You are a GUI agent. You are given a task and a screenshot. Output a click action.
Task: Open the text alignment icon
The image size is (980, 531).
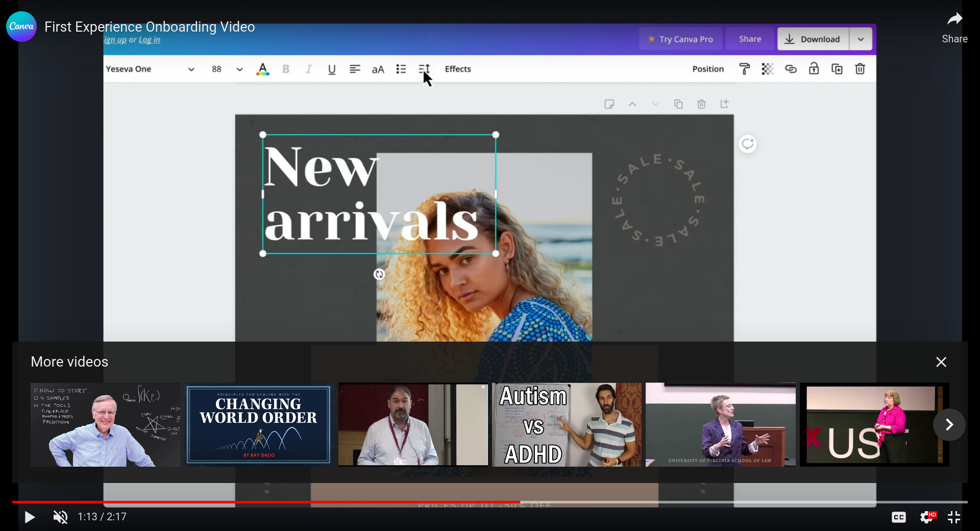pyautogui.click(x=355, y=69)
